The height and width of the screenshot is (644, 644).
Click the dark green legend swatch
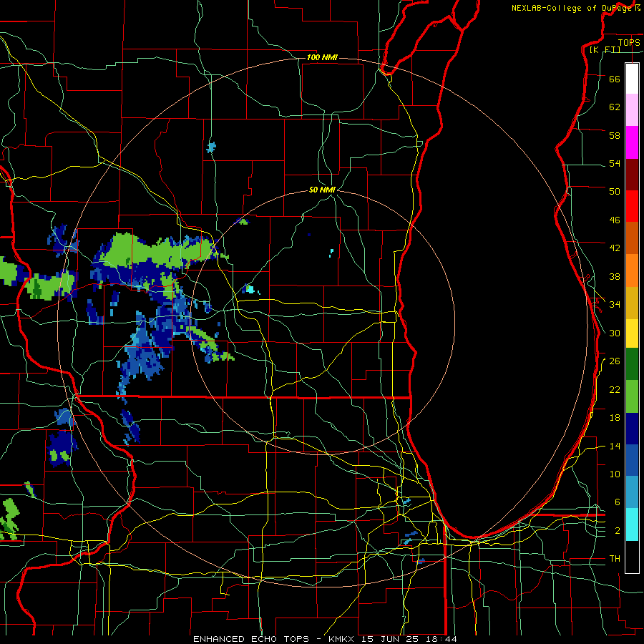(632, 364)
